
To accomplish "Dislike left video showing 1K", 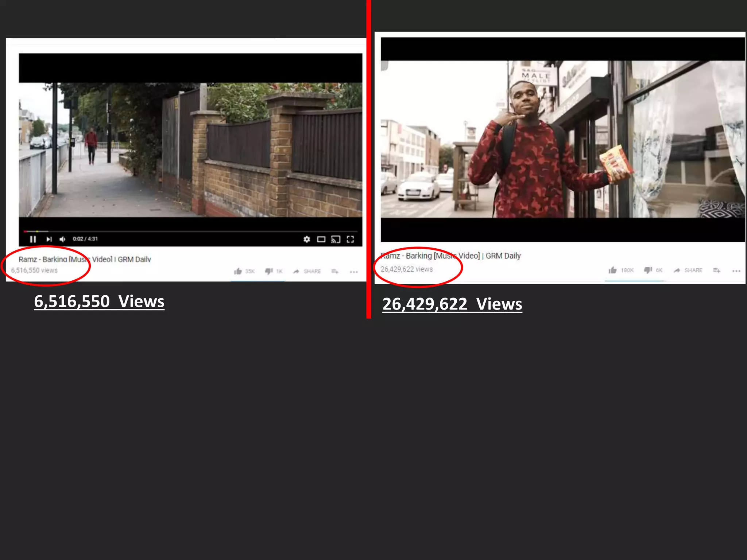I will point(274,271).
